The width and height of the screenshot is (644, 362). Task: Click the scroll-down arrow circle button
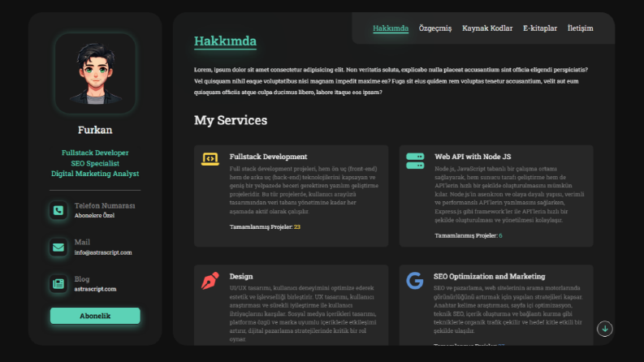click(x=604, y=329)
